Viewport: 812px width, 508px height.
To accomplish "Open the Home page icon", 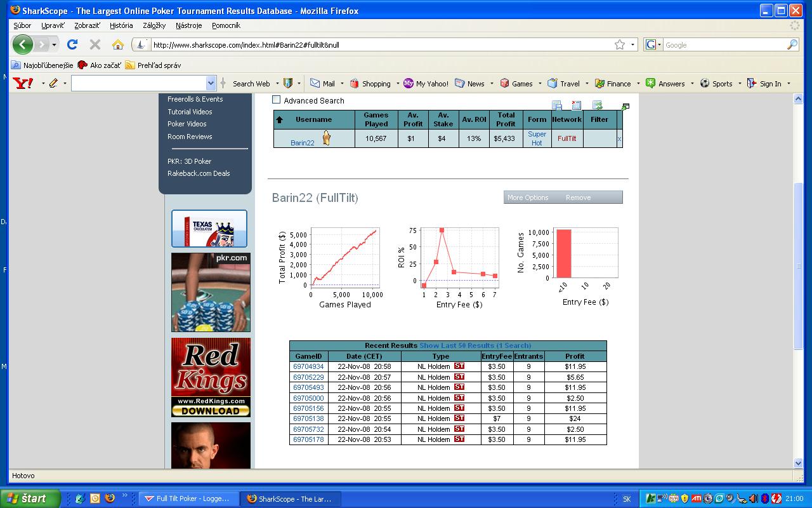I will [118, 44].
